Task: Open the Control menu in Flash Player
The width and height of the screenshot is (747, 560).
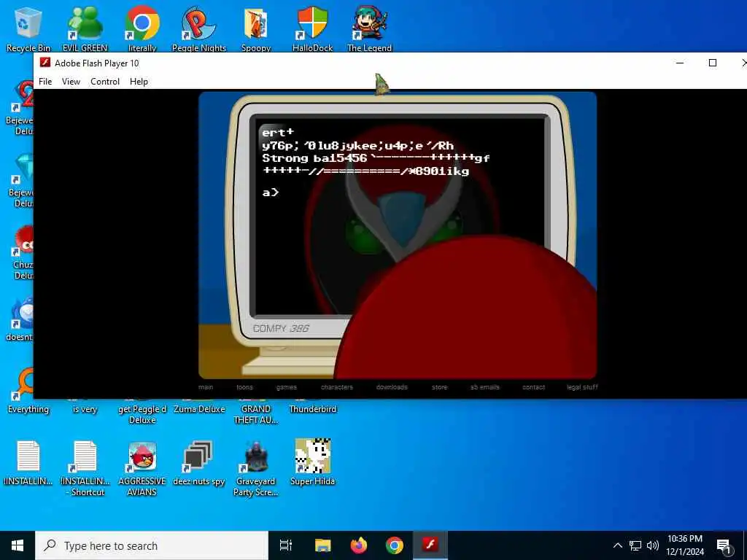Action: click(105, 82)
